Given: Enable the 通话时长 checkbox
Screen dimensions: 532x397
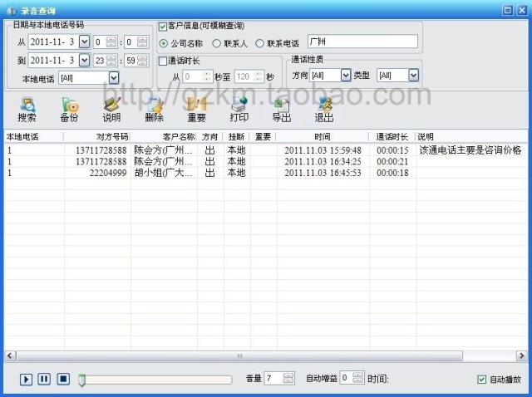Looking at the screenshot, I should pyautogui.click(x=163, y=61).
